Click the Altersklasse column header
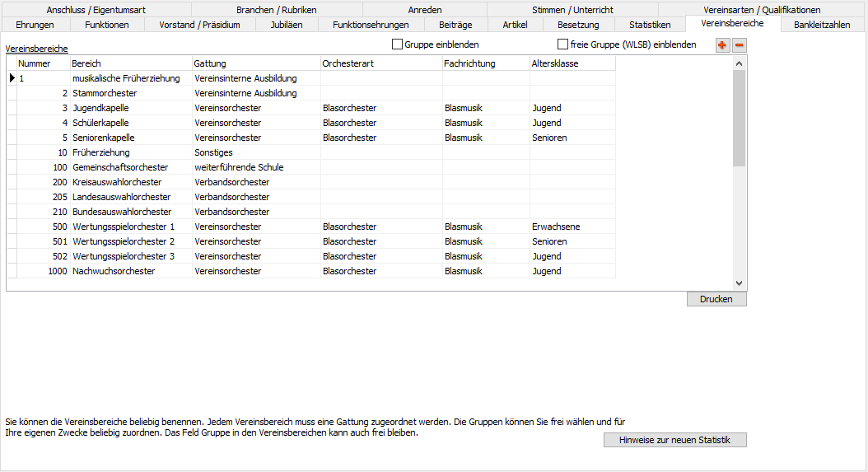868x472 pixels. (x=572, y=63)
